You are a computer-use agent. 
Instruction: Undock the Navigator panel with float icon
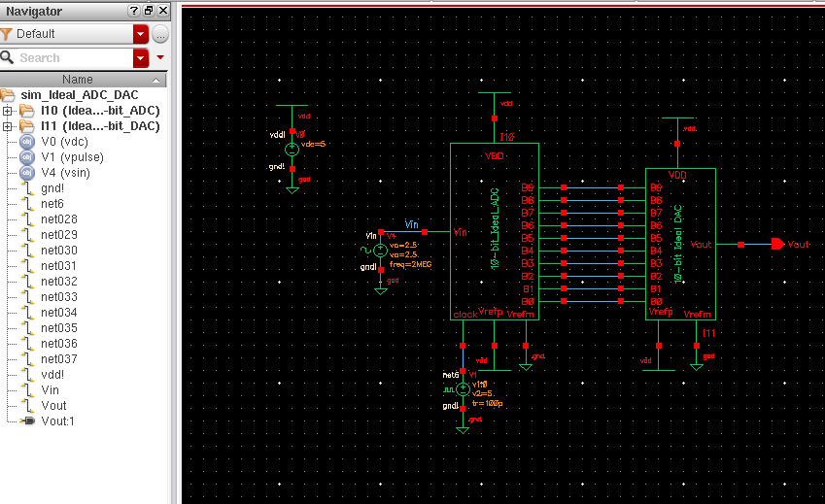(149, 11)
